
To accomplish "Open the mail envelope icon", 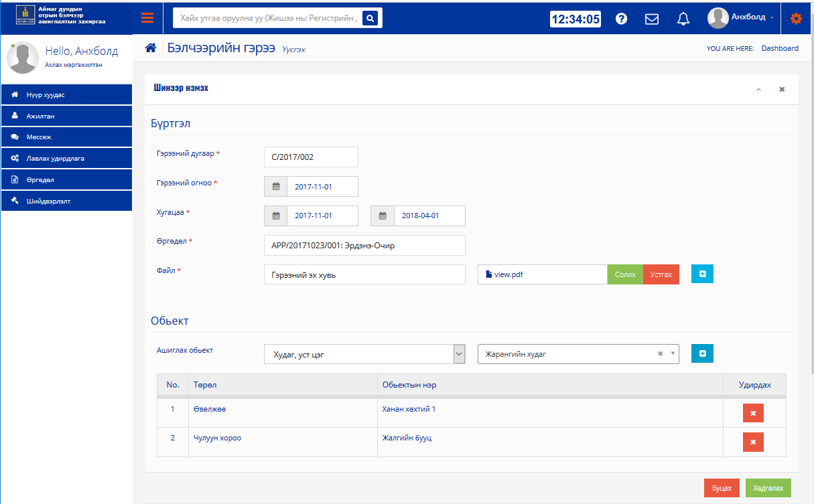I will (x=651, y=19).
